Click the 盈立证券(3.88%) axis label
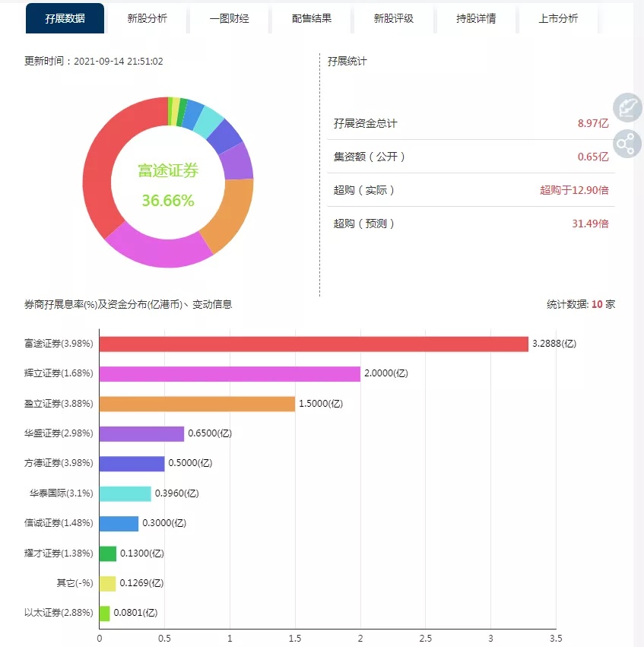The width and height of the screenshot is (644, 647). [x=59, y=403]
